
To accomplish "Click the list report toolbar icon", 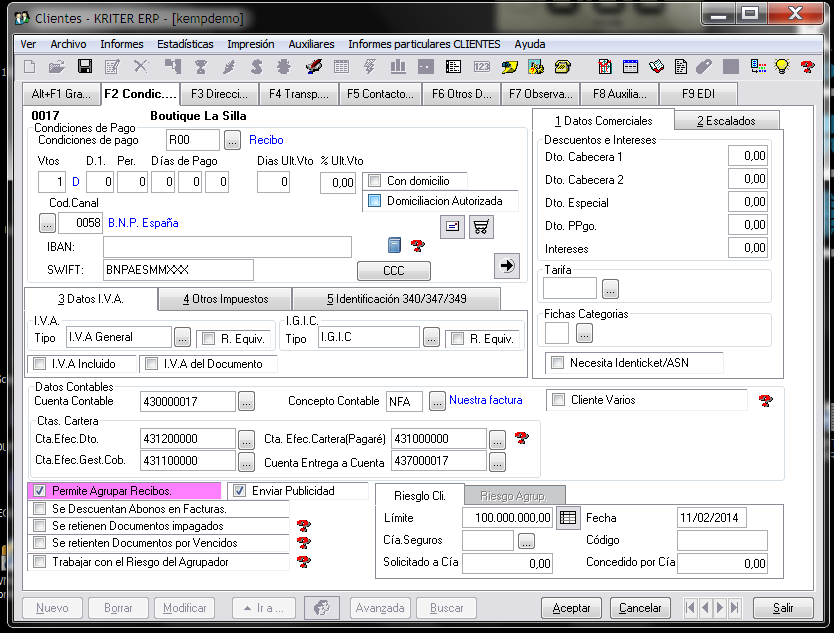I will [x=453, y=66].
